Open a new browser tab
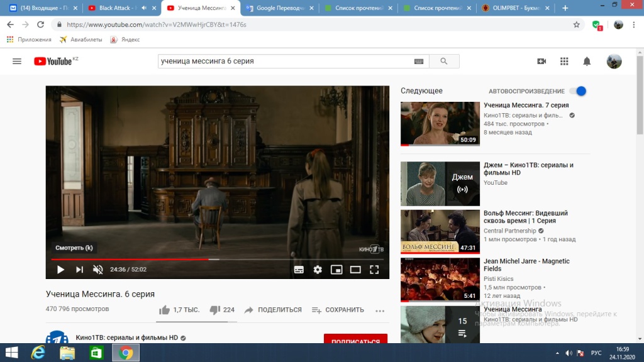This screenshot has height=362, width=644. [565, 8]
